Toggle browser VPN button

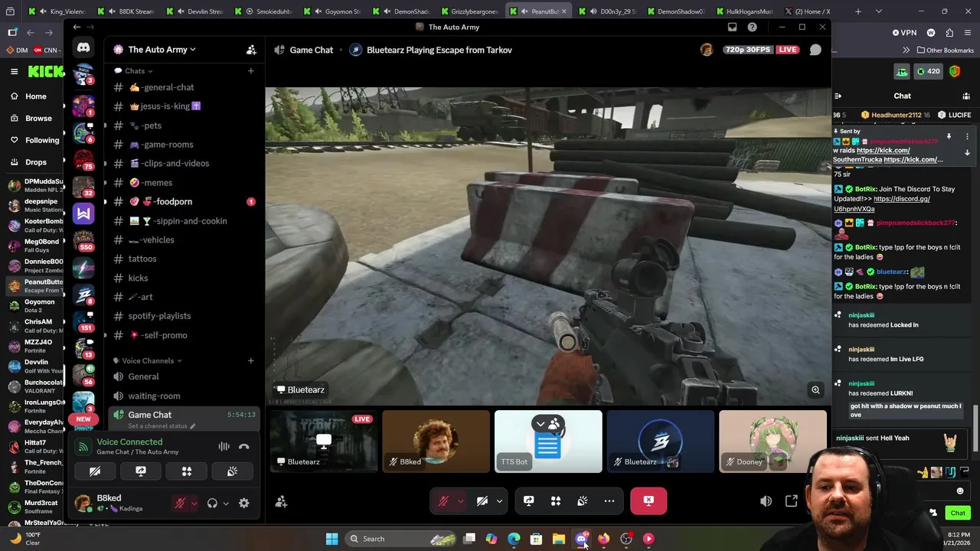point(904,33)
